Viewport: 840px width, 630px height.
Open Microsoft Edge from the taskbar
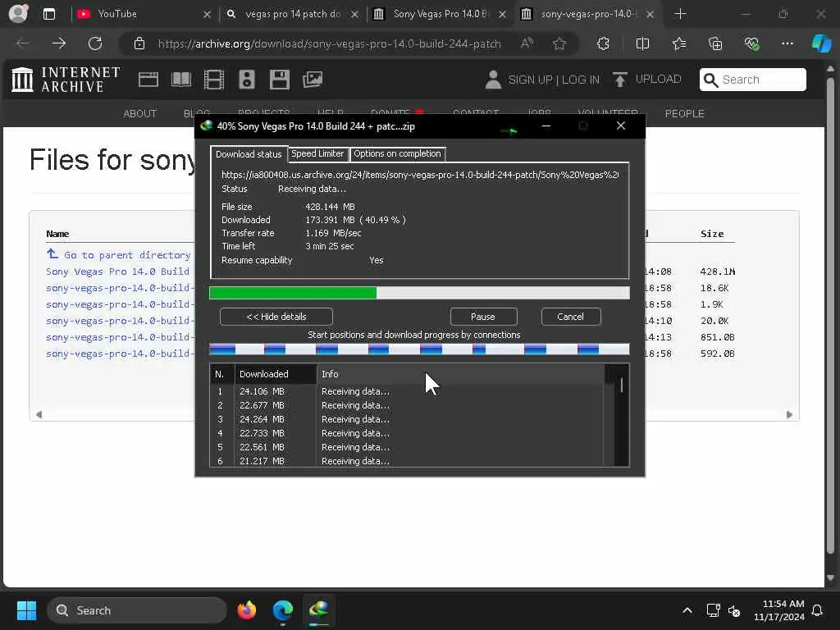click(283, 610)
